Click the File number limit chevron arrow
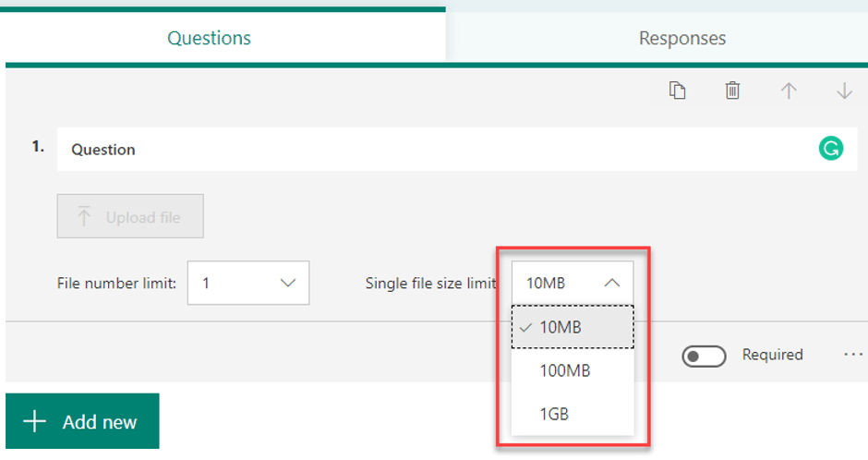Viewport: 868px width, 460px height. point(287,283)
